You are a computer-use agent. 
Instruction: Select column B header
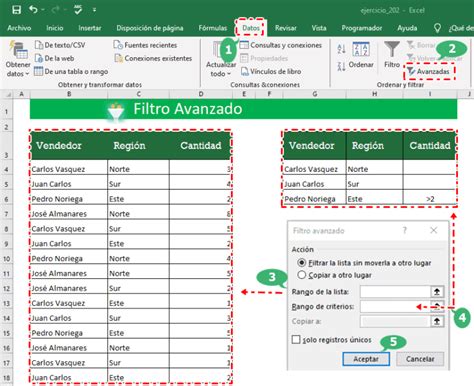[x=69, y=94]
